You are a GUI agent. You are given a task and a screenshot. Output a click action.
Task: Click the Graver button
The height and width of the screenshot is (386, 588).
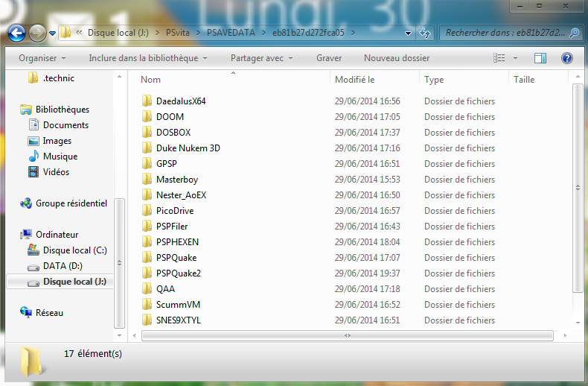[x=329, y=58]
